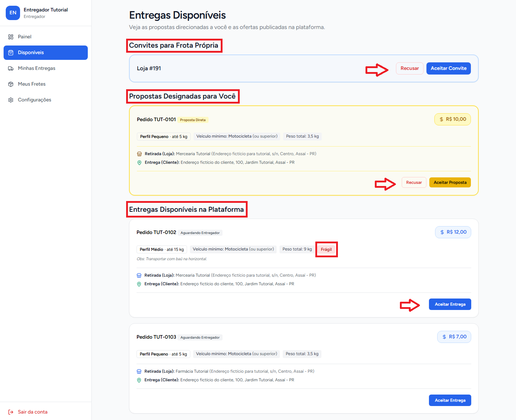Click the Veículo mínimo tag in Pedido TUT-0103
The width and height of the screenshot is (516, 420).
click(x=236, y=354)
